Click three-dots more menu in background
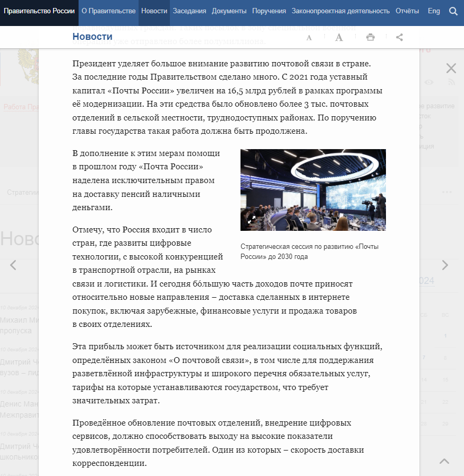 tap(447, 192)
